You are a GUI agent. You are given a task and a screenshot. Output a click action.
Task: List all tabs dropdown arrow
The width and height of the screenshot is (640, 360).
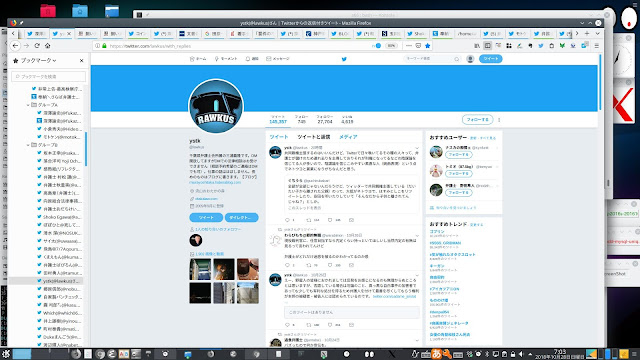[x=598, y=33]
